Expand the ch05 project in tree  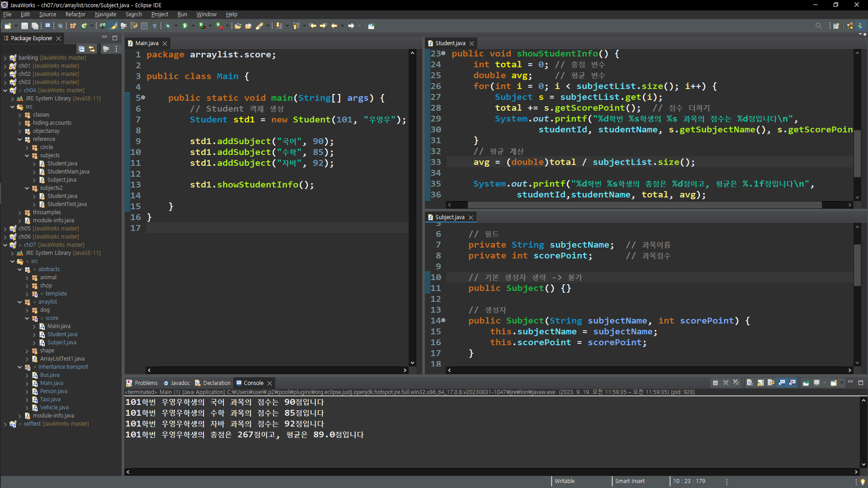pyautogui.click(x=5, y=229)
